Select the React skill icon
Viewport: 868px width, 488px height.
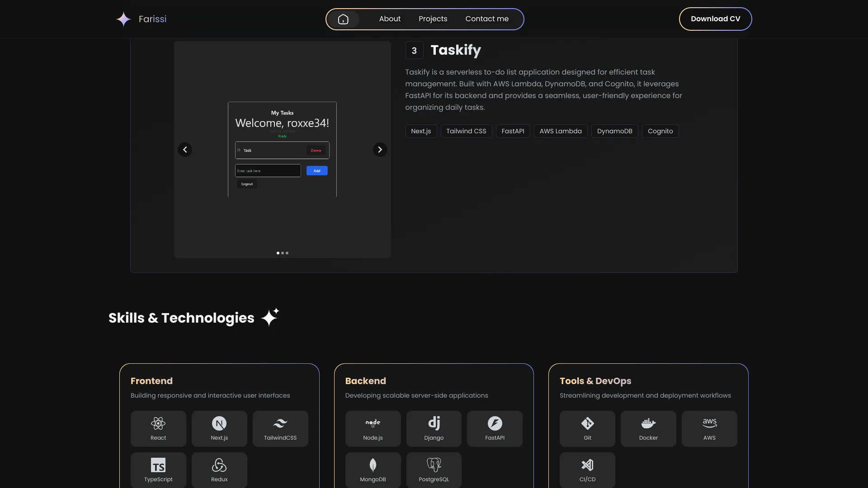(158, 423)
